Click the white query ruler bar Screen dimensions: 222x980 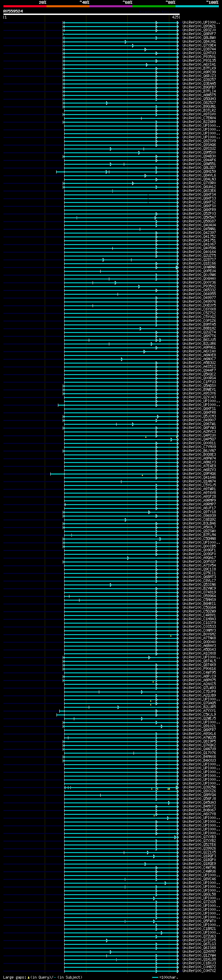(x=92, y=15)
